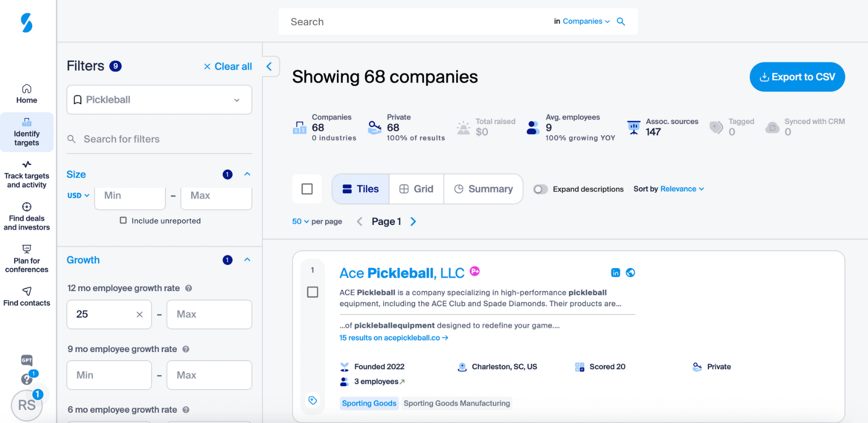Focus the Search for filters field
The width and height of the screenshot is (868, 423).
(x=159, y=139)
